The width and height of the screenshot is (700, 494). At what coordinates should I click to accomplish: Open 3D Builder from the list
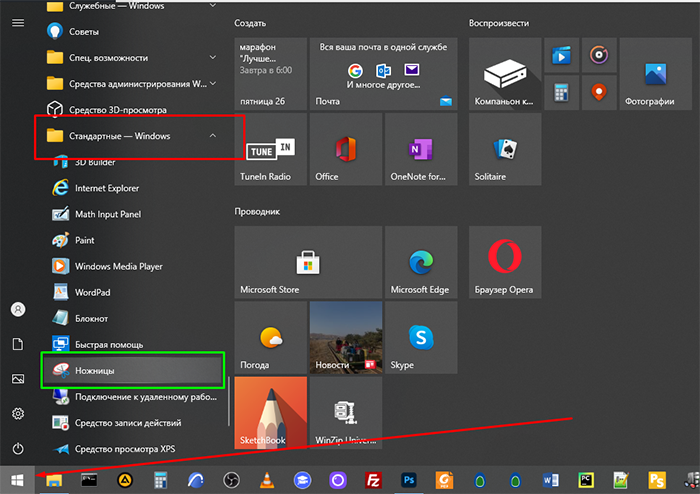point(133,163)
